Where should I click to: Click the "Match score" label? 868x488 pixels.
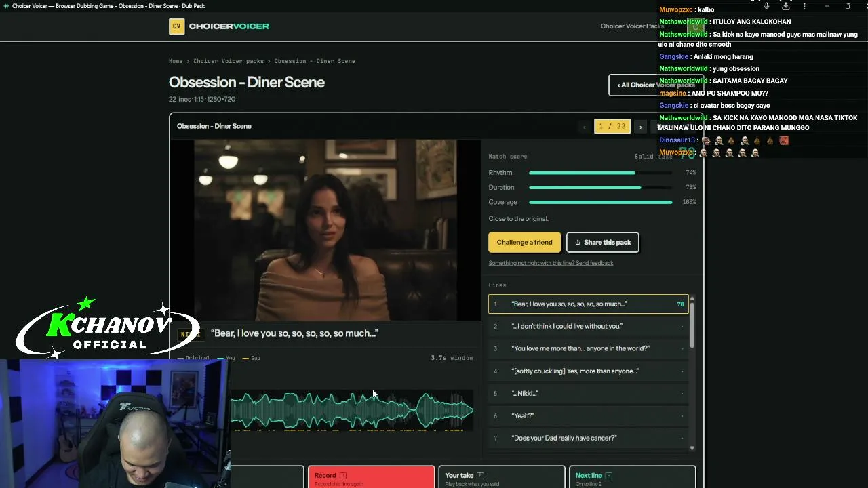coord(508,157)
